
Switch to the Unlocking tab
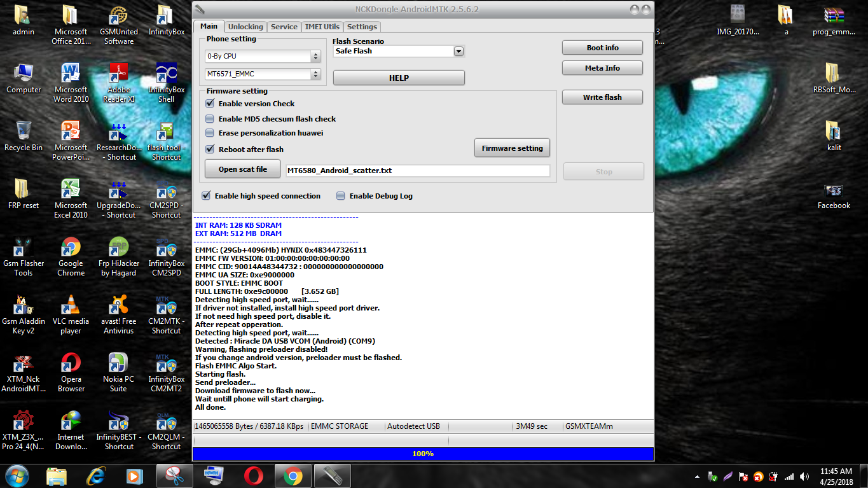point(245,27)
